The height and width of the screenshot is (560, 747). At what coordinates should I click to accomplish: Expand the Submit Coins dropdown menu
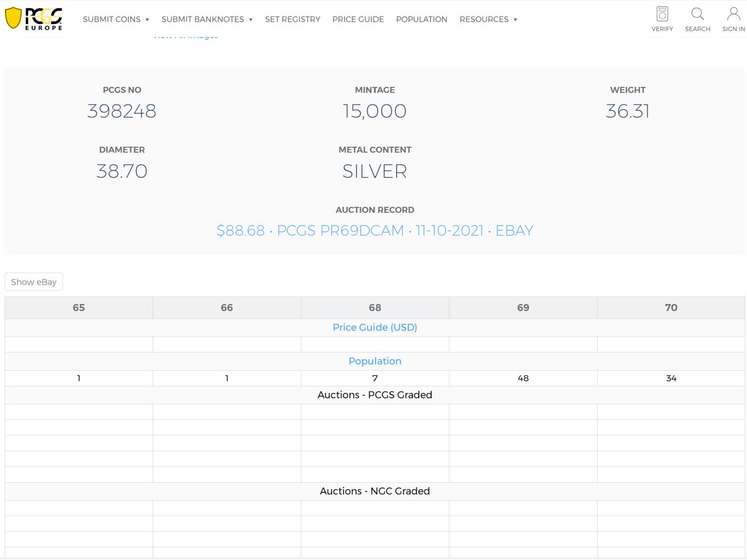click(x=116, y=19)
